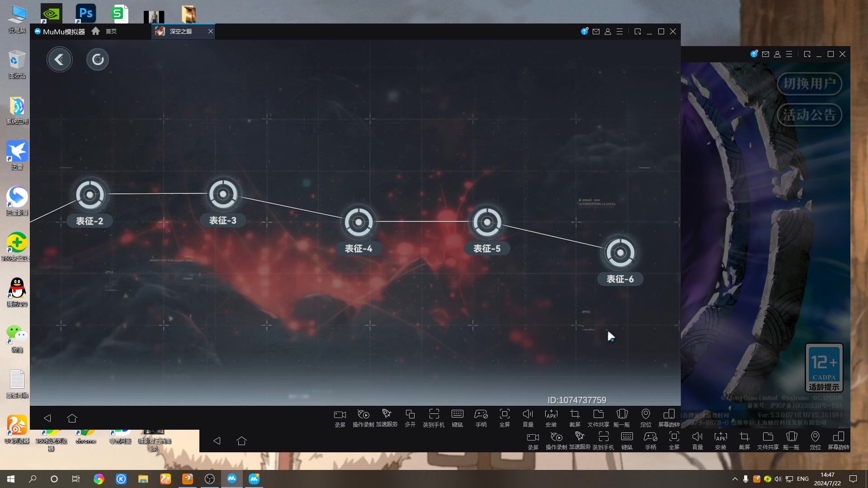Click the back navigation arrow button
868x488 pixels.
click(59, 58)
